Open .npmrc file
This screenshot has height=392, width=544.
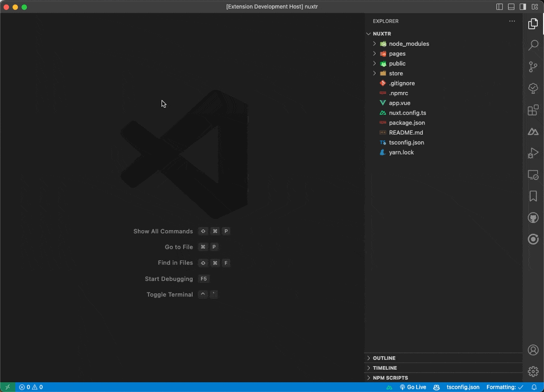click(x=444, y=93)
